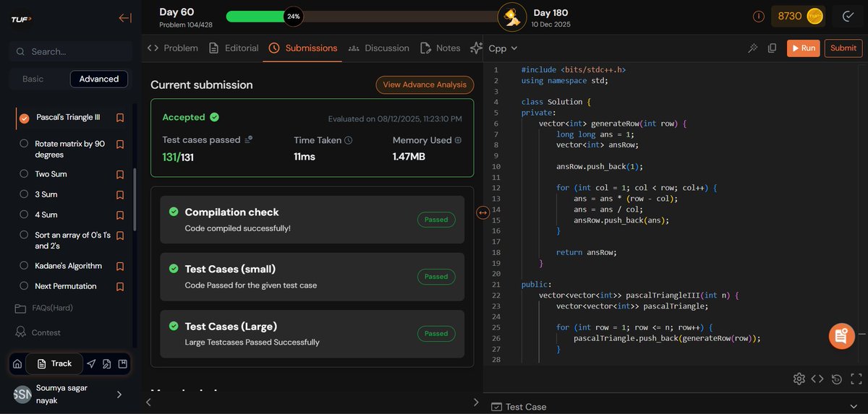Viewport: 868px width, 414px height.
Task: Click the panel resize handle icon
Action: pyautogui.click(x=482, y=212)
